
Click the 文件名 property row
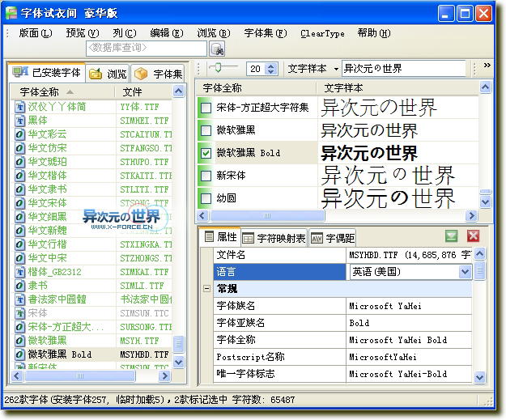(342, 255)
